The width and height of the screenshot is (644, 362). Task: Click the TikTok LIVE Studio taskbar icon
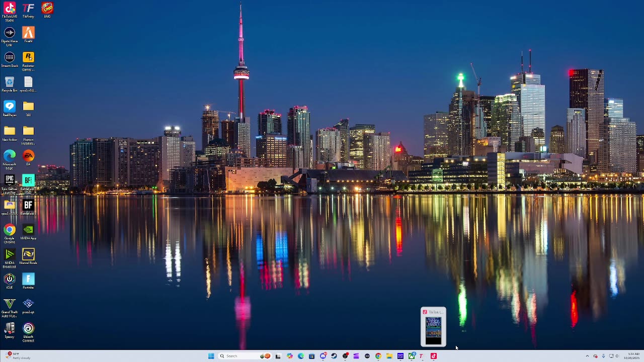(x=434, y=356)
